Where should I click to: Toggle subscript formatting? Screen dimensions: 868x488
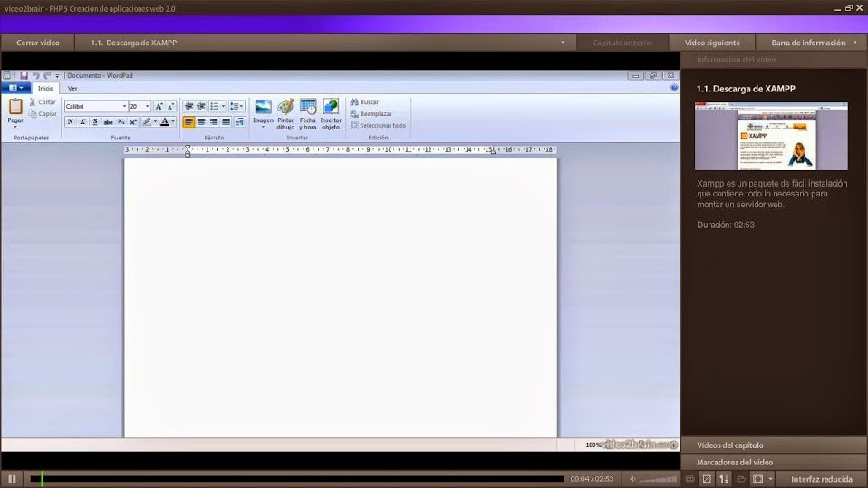point(121,121)
